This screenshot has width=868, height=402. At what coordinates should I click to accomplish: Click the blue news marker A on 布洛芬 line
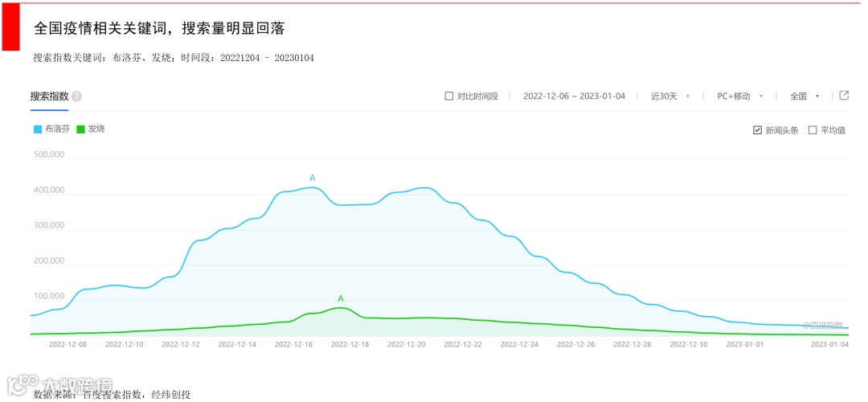(312, 178)
